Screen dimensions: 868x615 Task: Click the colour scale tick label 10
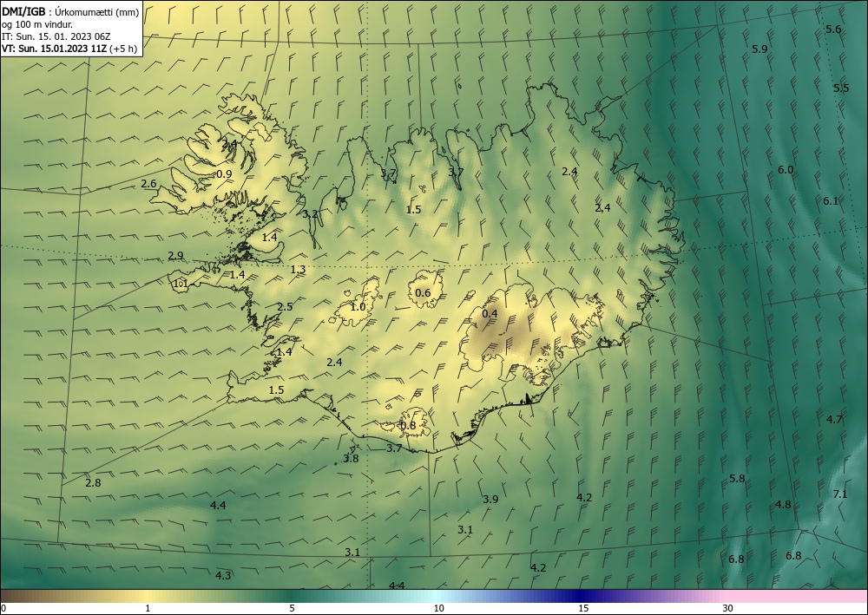[x=438, y=609]
